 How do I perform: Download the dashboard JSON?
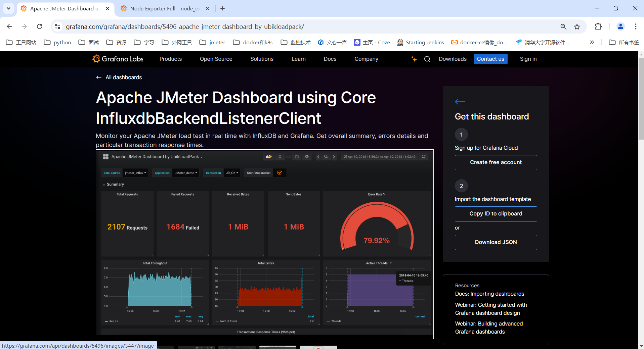[496, 242]
